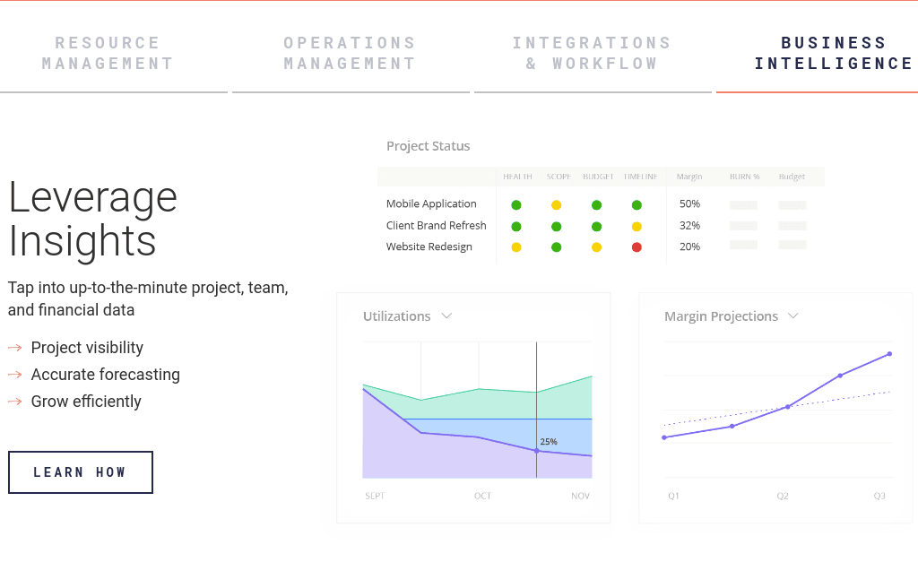The width and height of the screenshot is (918, 588).
Task: Click Client Brand Refresh scope dot
Action: click(556, 227)
